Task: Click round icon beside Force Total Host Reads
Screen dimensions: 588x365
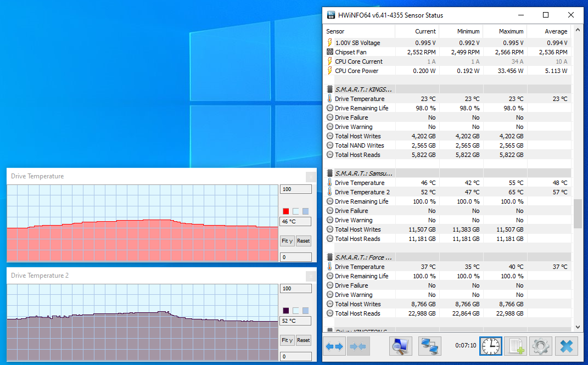Action: [x=329, y=313]
